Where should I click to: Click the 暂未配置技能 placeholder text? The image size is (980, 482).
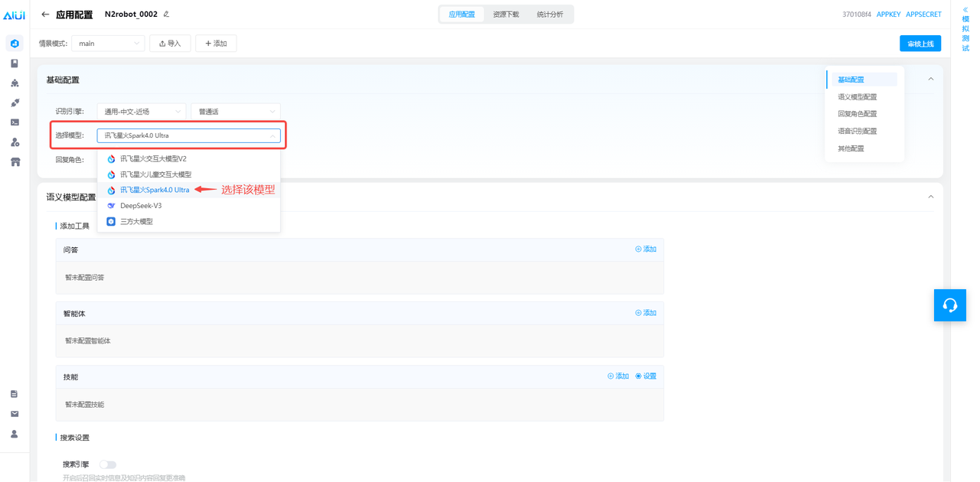coord(84,405)
